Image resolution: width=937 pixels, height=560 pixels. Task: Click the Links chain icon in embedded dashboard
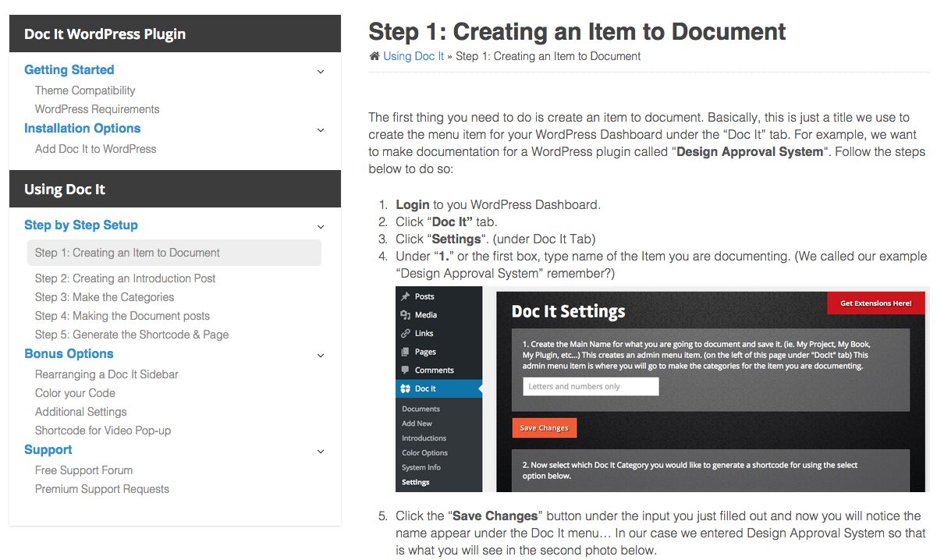click(405, 333)
